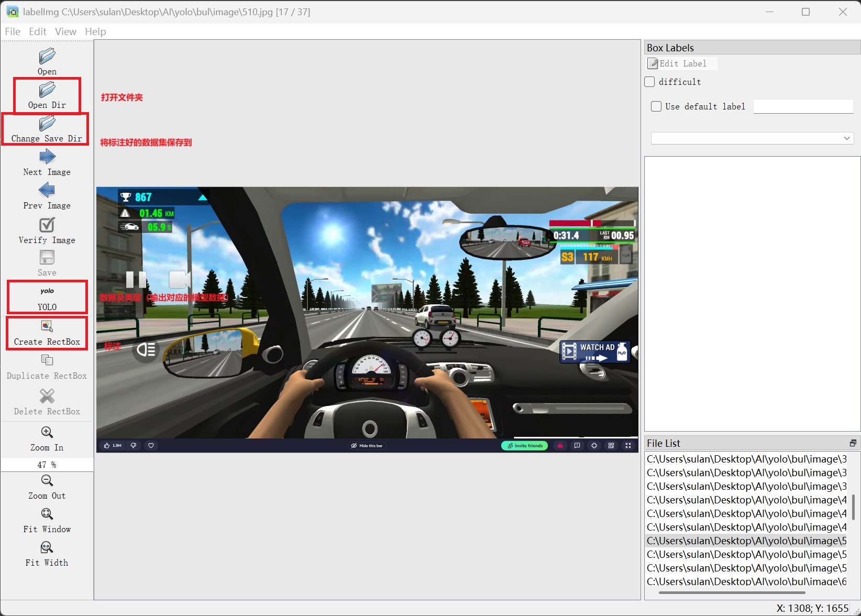
Task: Click the Change Save Dir icon
Action: (x=47, y=124)
